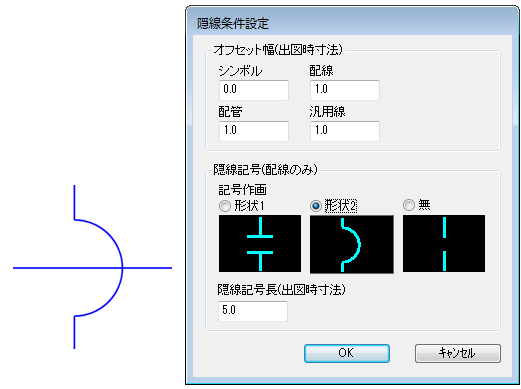Click the 形状1 capacitor-style preview image
The height and width of the screenshot is (389, 521).
(x=260, y=243)
